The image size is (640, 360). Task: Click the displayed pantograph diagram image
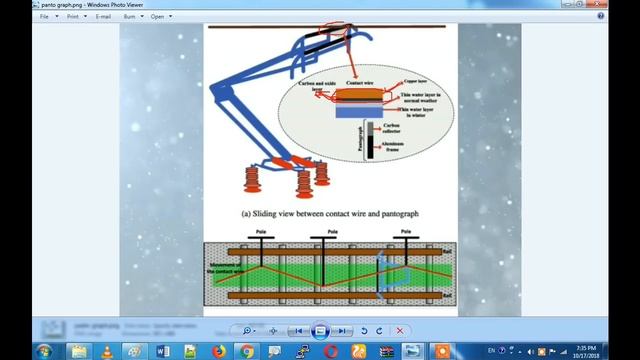coord(330,169)
